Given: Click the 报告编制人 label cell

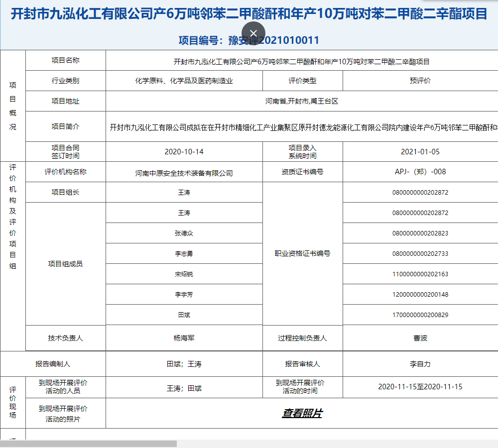Looking at the screenshot, I should (53, 364).
